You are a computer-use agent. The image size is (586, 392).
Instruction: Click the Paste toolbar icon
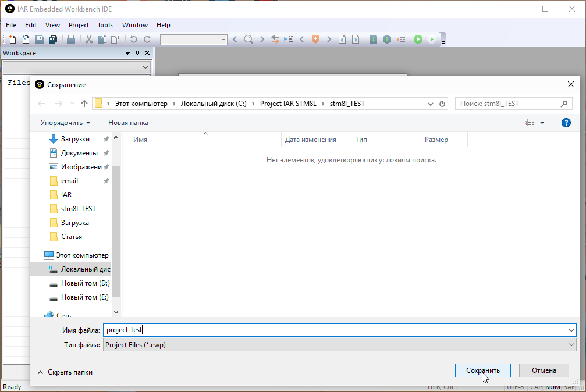[115, 39]
